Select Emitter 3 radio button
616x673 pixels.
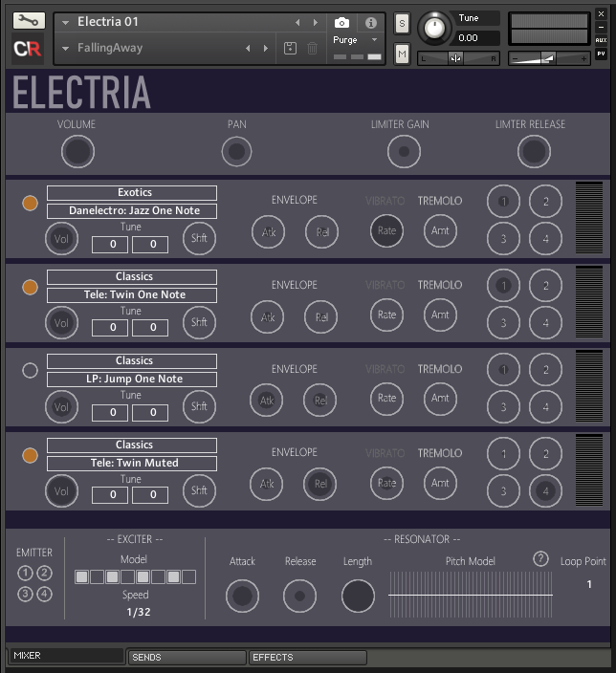25,594
